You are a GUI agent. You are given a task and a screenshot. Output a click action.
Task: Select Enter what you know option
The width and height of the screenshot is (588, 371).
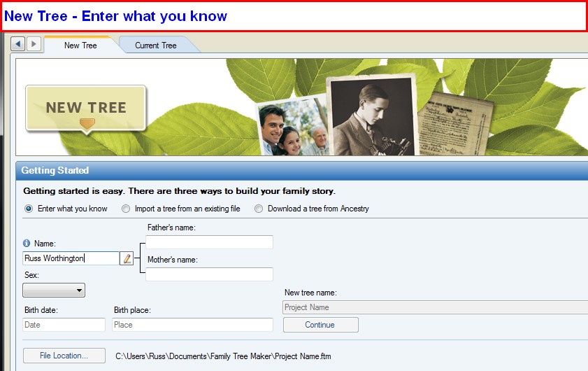29,209
